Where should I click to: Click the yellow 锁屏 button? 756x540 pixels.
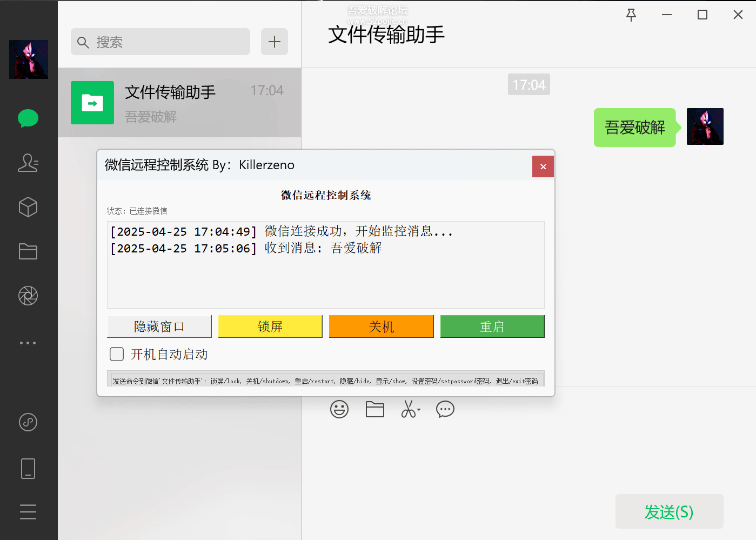point(270,326)
